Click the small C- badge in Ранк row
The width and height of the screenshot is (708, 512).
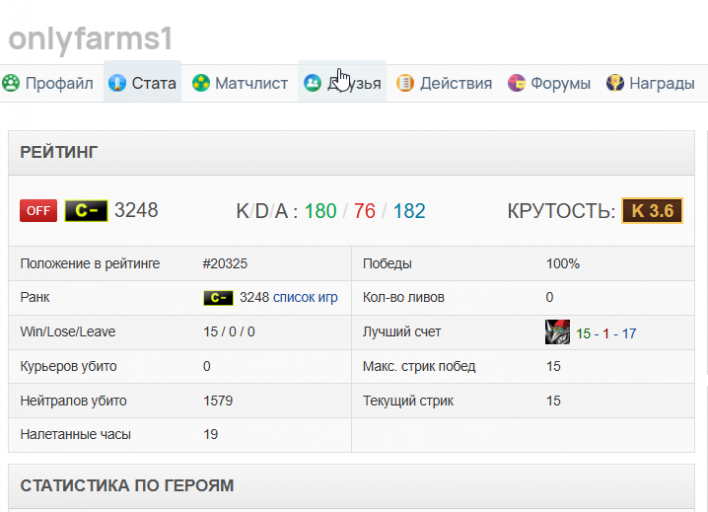(x=218, y=298)
